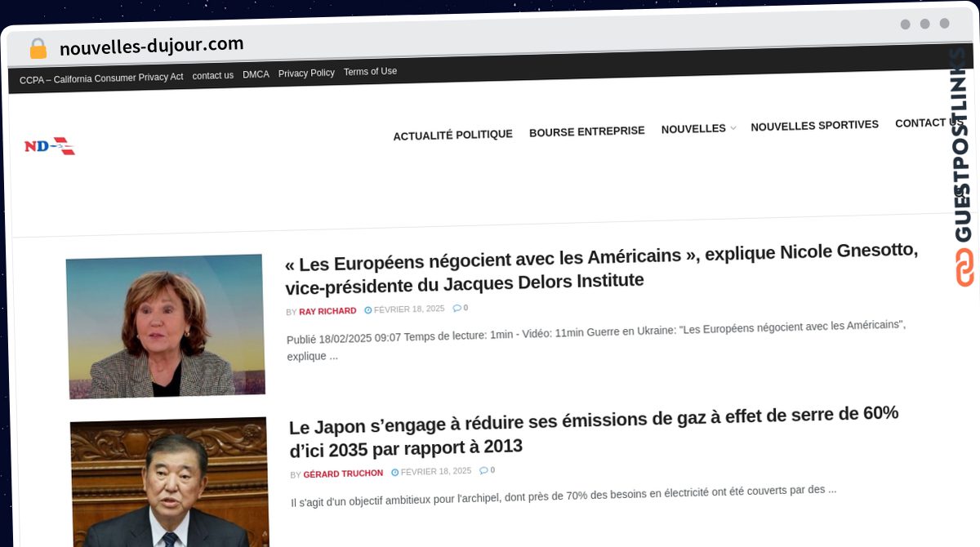The height and width of the screenshot is (547, 980).
Task: Click the clock icon beside Février 18 on Gnesotto article
Action: pyautogui.click(x=367, y=309)
